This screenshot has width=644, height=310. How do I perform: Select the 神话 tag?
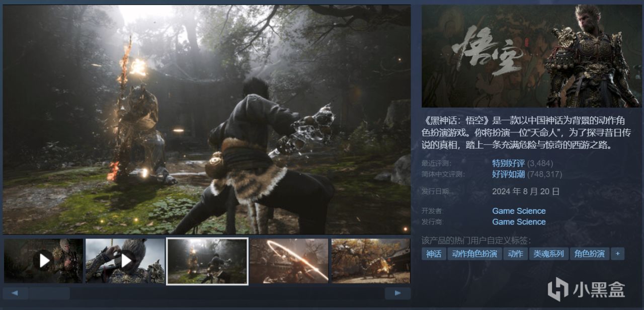434,254
